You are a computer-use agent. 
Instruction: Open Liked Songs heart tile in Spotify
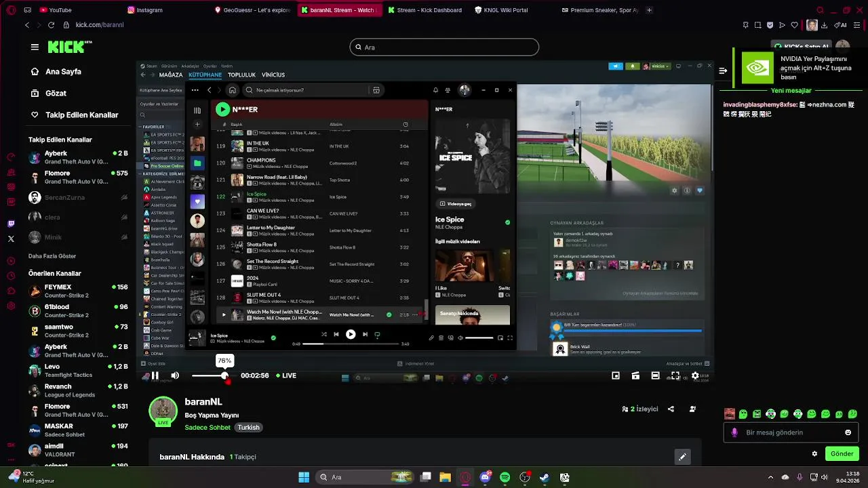point(197,201)
